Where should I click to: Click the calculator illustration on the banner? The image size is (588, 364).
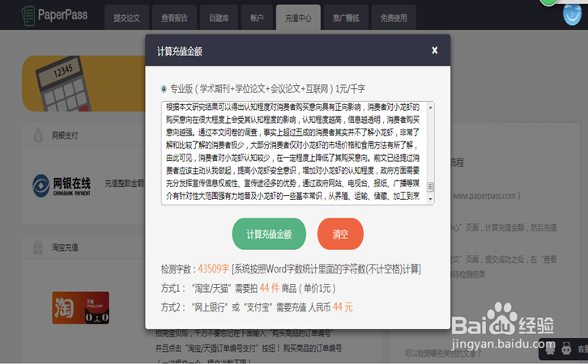[x=62, y=84]
